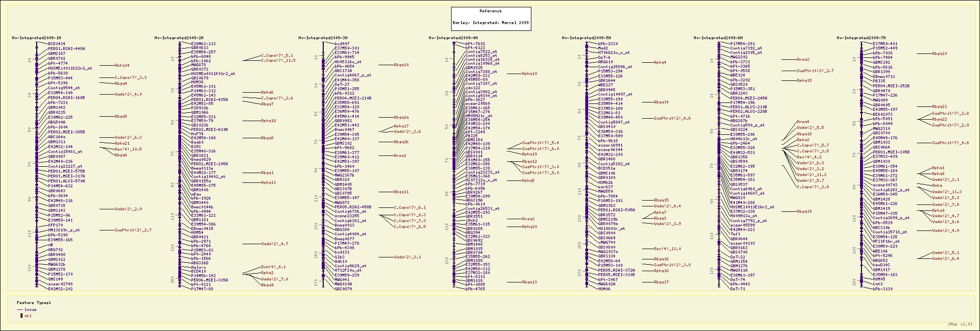Screen dimensions: 980x331
Task: Open the Rbgq17 QTL feature
Action: coord(661,282)
